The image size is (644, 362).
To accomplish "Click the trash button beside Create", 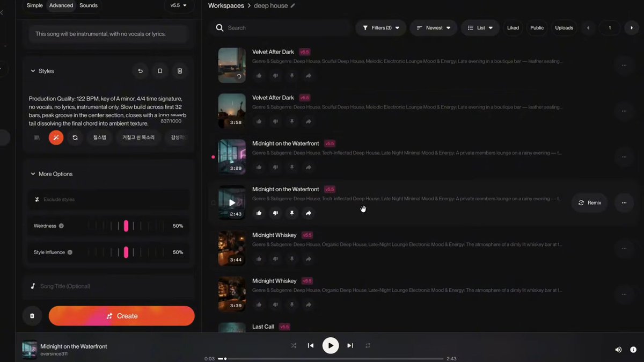I will [32, 316].
